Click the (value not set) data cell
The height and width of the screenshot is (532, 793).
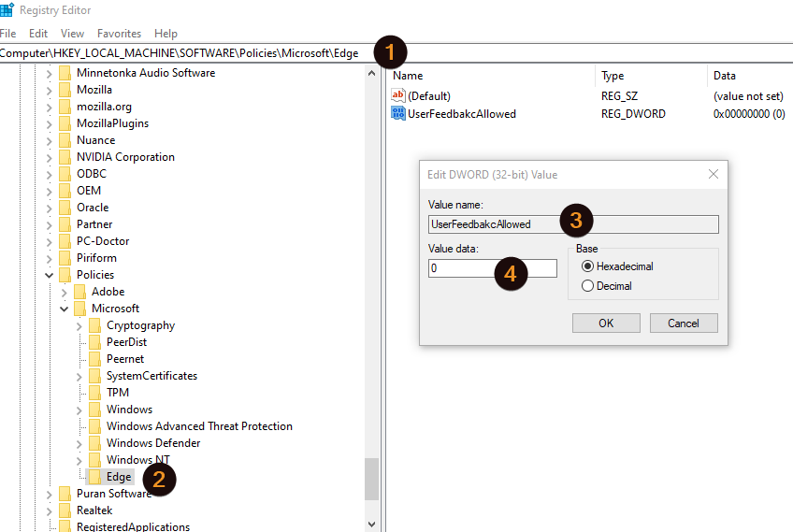748,96
